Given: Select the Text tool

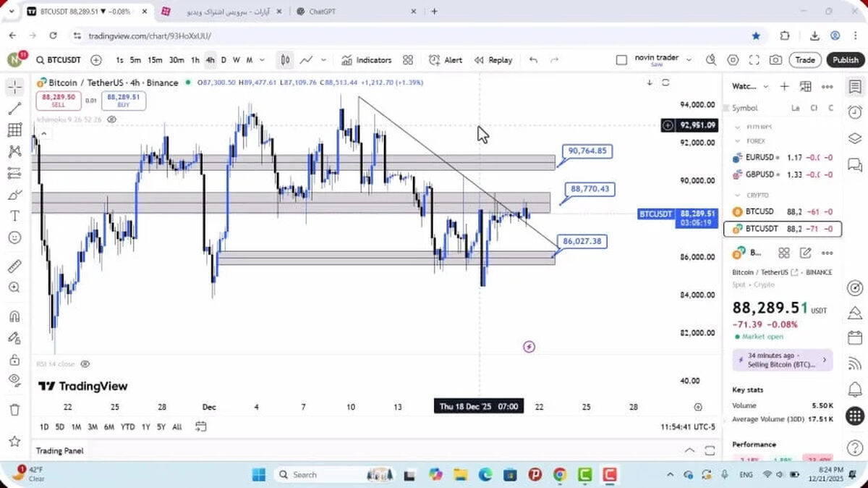Looking at the screenshot, I should coord(14,216).
